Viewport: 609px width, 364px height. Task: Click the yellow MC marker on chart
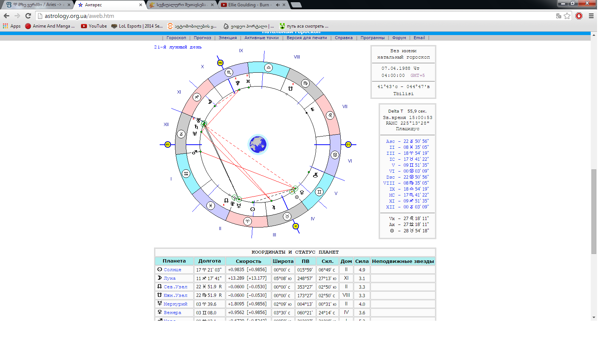coord(221,63)
